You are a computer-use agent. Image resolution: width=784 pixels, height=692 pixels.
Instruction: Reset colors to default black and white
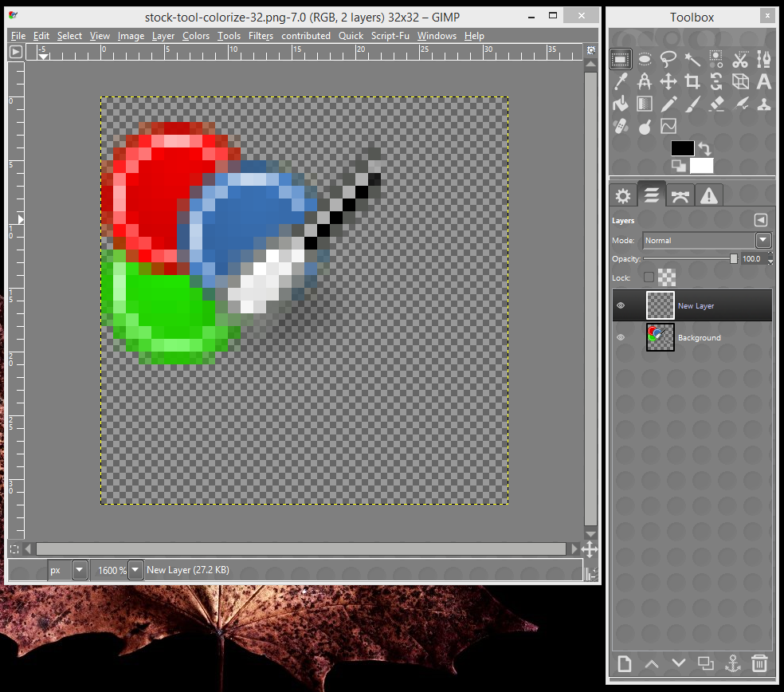(679, 166)
